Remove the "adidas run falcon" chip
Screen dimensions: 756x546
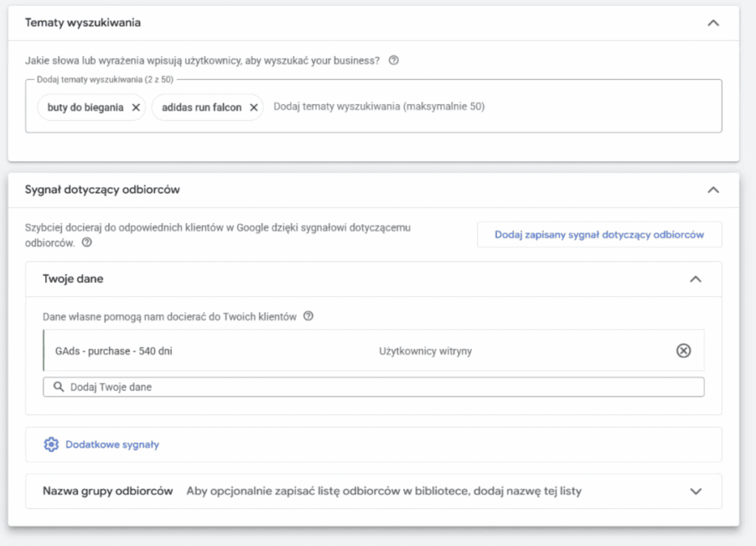pyautogui.click(x=253, y=107)
